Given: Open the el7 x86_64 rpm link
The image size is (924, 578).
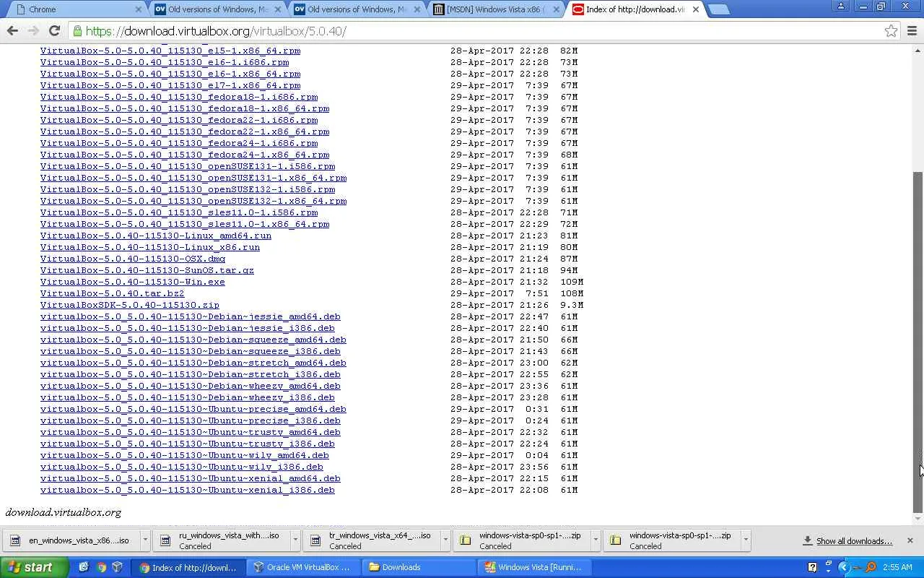Looking at the screenshot, I should (x=170, y=85).
